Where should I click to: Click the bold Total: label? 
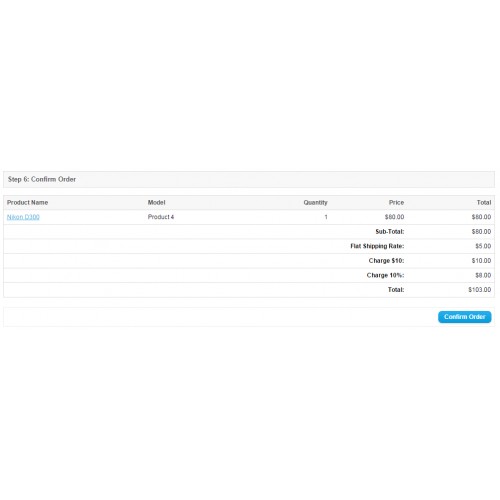[396, 290]
